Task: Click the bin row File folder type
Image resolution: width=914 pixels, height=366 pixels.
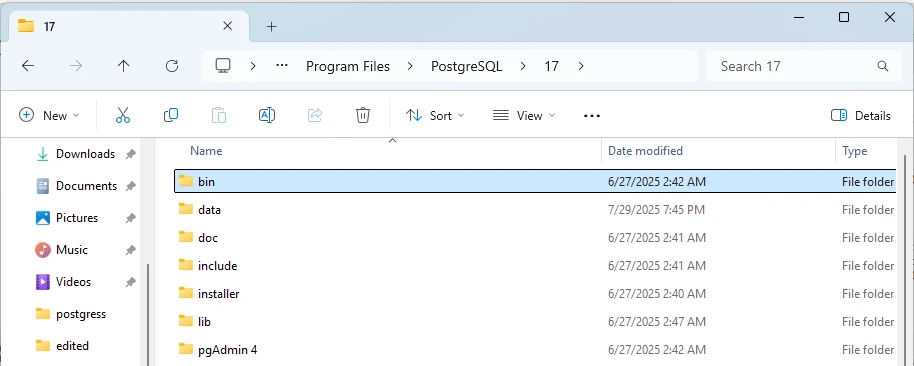Action: (x=868, y=182)
